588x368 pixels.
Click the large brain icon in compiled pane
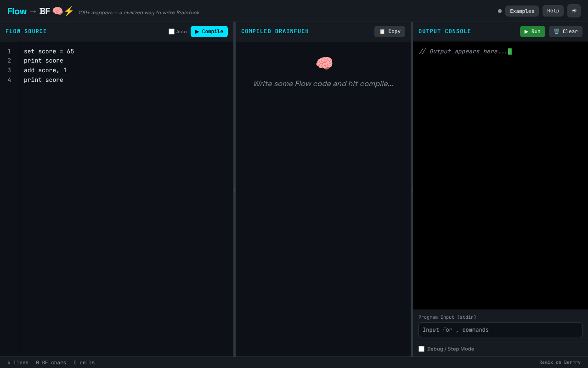tap(324, 63)
